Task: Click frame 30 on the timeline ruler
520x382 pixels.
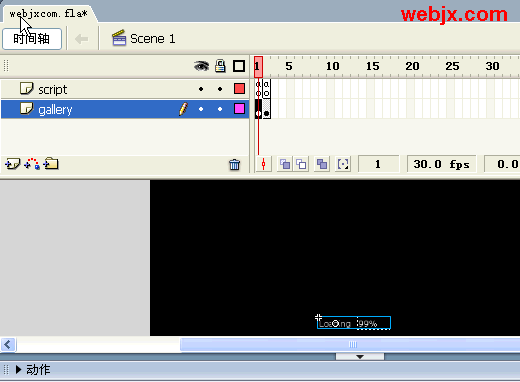Action: (492, 66)
